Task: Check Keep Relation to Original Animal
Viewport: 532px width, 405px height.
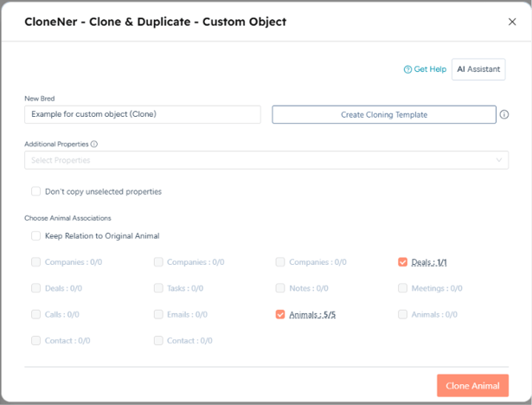Action: [35, 235]
